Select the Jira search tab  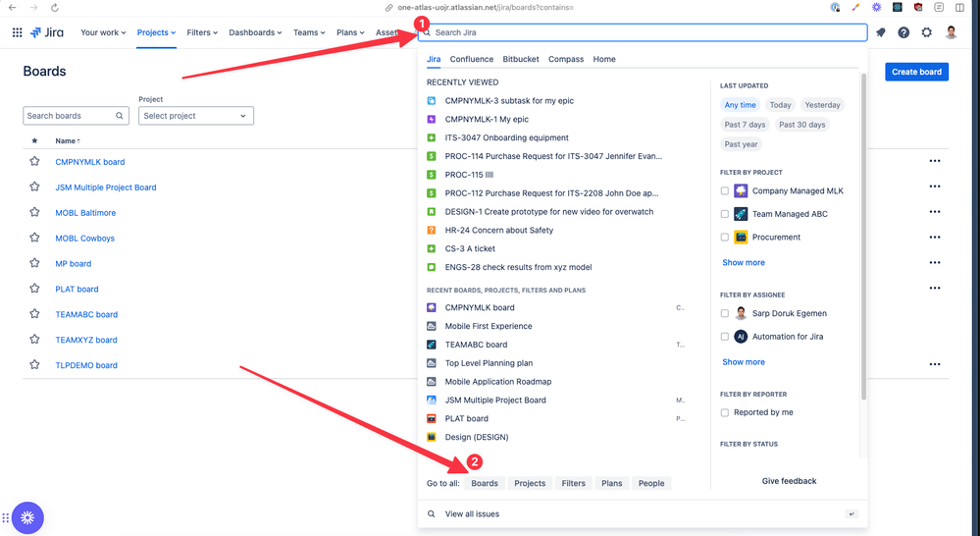434,59
